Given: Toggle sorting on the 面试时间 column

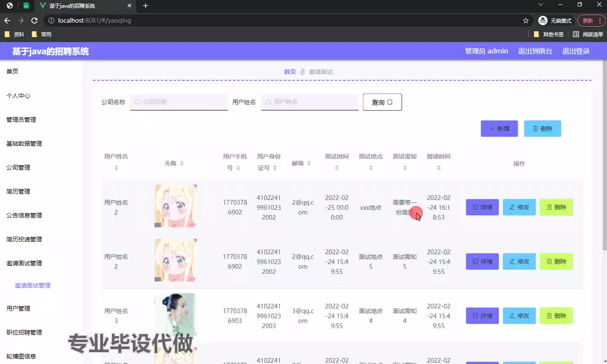Looking at the screenshot, I should click(x=337, y=167).
